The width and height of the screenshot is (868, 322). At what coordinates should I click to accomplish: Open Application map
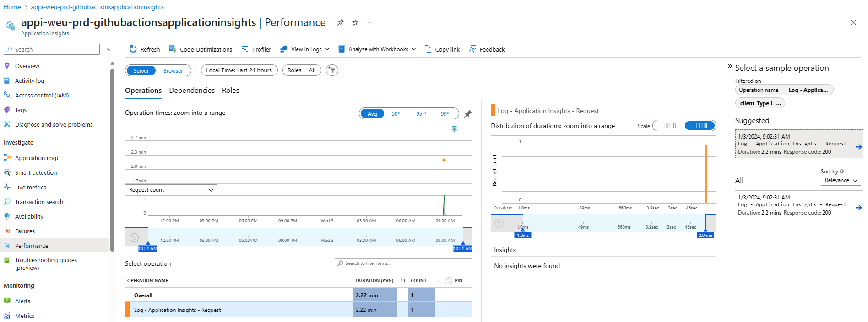(x=37, y=158)
